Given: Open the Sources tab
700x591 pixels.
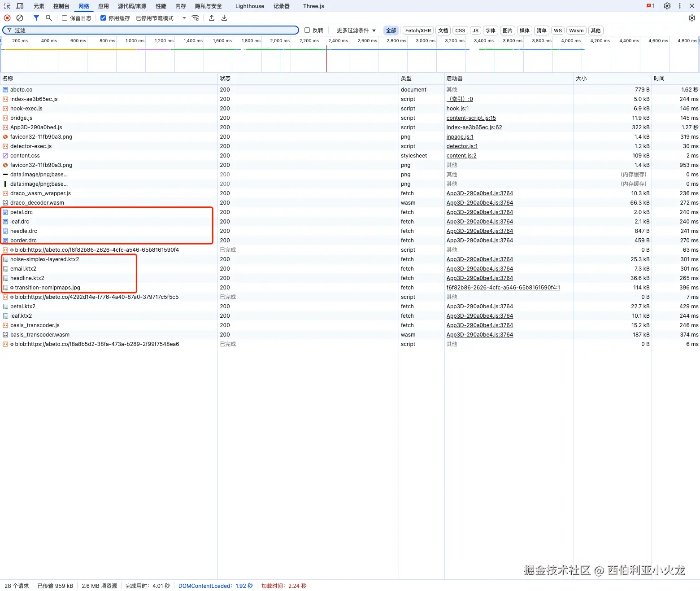Looking at the screenshot, I should [132, 6].
